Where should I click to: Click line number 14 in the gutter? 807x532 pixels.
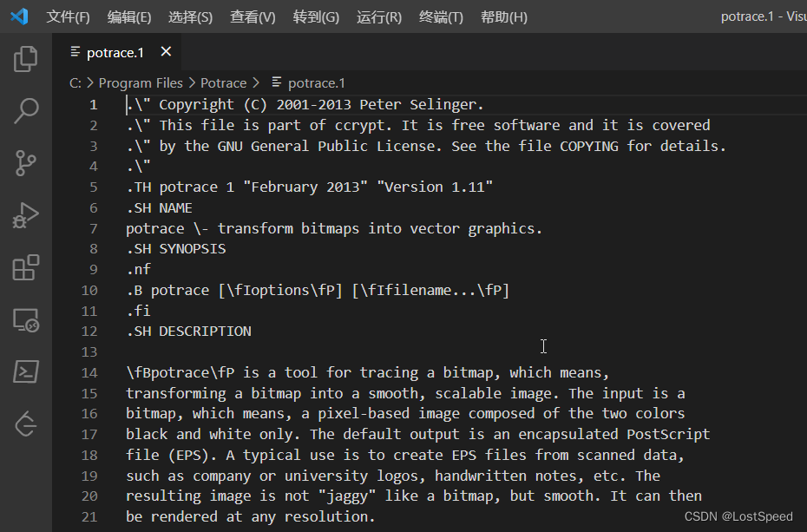89,371
